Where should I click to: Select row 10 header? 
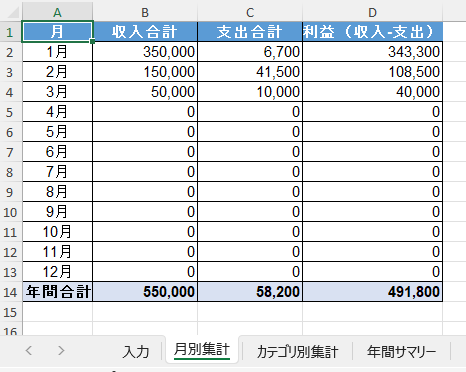click(x=11, y=212)
